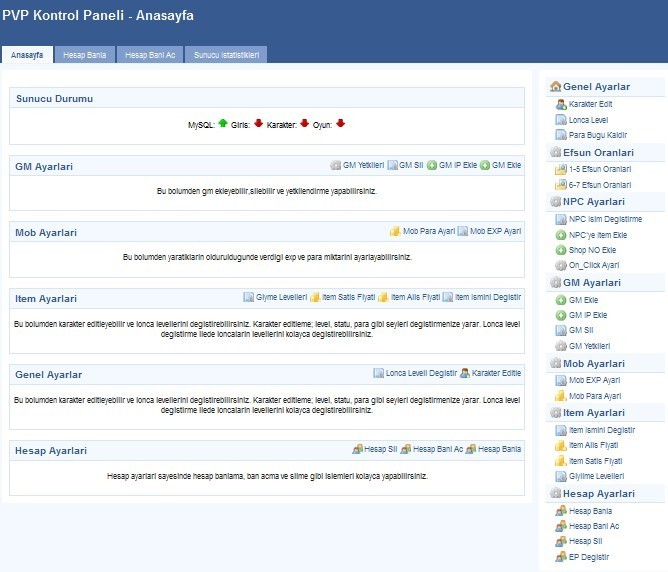Open EP Degistir in sidebar
The width and height of the screenshot is (668, 572).
tap(589, 557)
